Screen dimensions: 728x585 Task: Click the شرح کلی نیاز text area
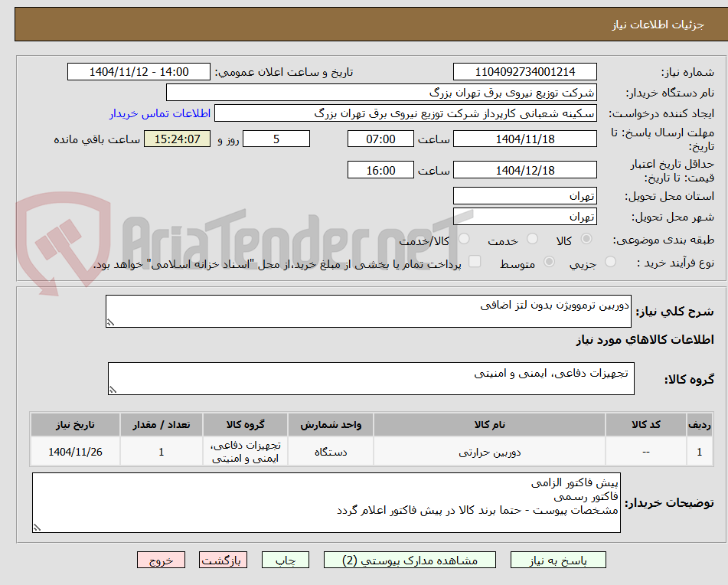click(368, 311)
